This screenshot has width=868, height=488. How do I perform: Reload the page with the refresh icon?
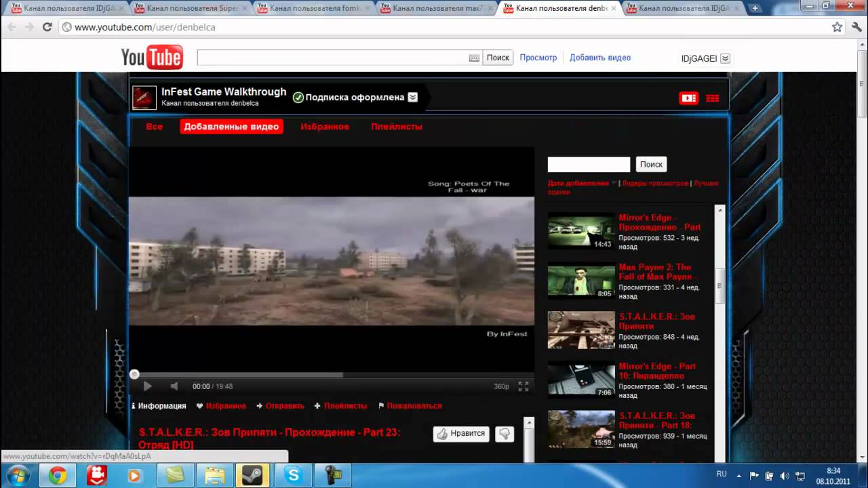tap(47, 27)
